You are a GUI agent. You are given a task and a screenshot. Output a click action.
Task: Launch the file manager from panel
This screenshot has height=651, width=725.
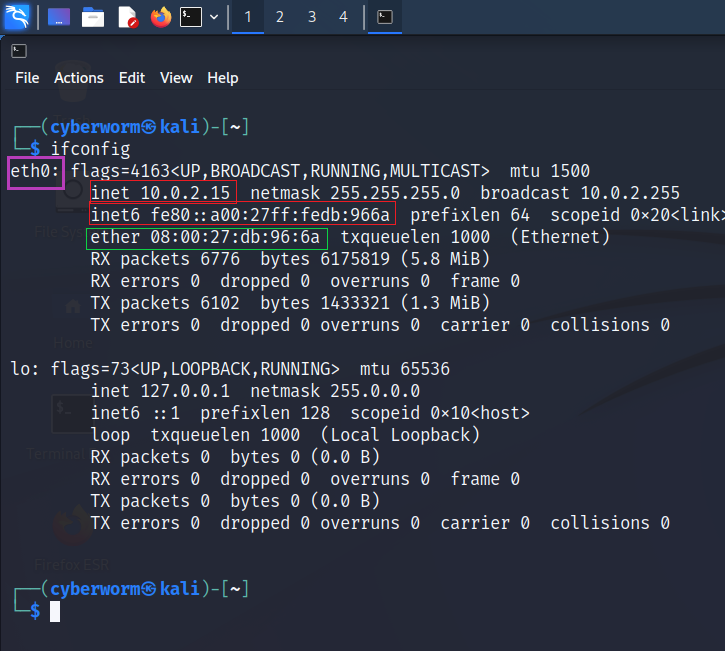[93, 17]
